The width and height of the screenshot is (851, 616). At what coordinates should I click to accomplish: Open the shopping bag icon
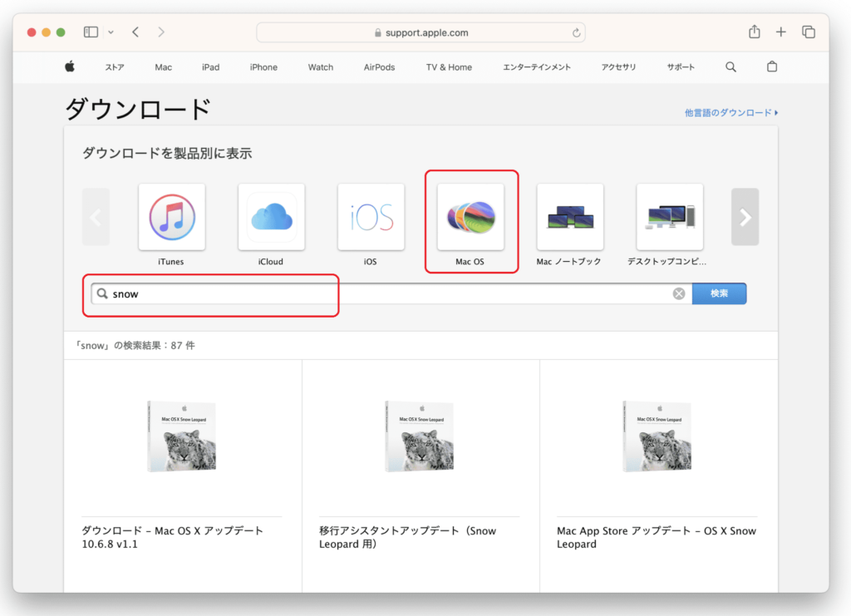click(x=772, y=67)
